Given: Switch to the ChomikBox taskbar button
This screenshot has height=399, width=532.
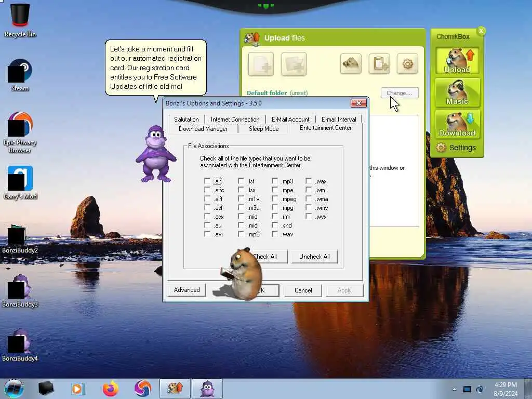Looking at the screenshot, I should [x=175, y=389].
